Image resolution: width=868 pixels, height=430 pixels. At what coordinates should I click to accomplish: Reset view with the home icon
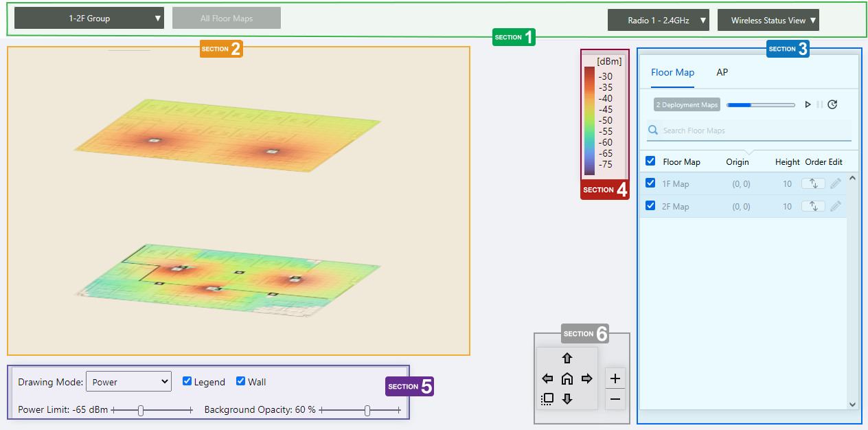(x=567, y=378)
